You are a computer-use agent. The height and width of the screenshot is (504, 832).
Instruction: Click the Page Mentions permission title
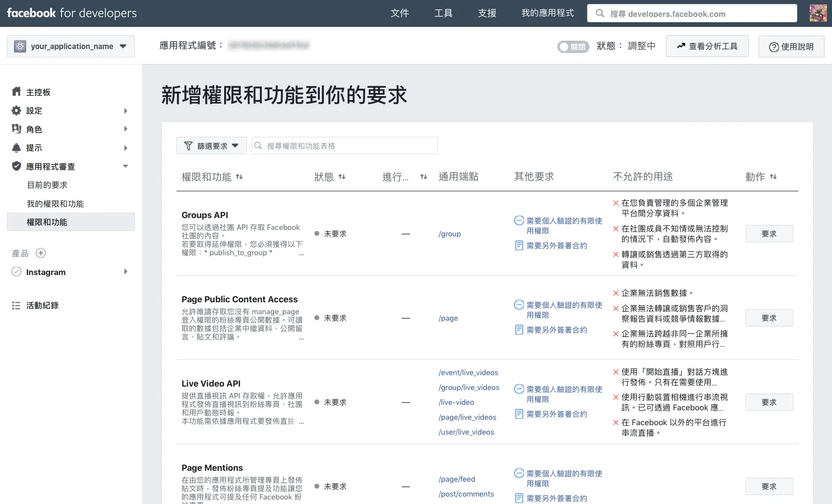tap(212, 468)
